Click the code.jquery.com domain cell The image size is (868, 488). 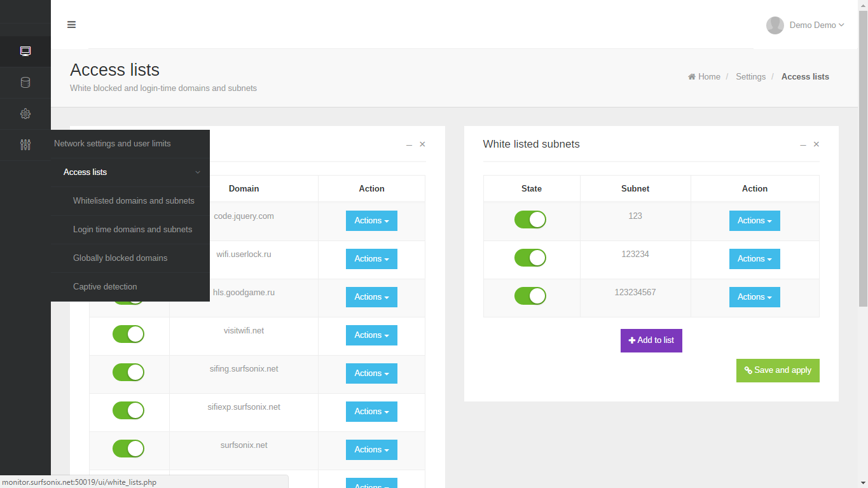coord(244,216)
